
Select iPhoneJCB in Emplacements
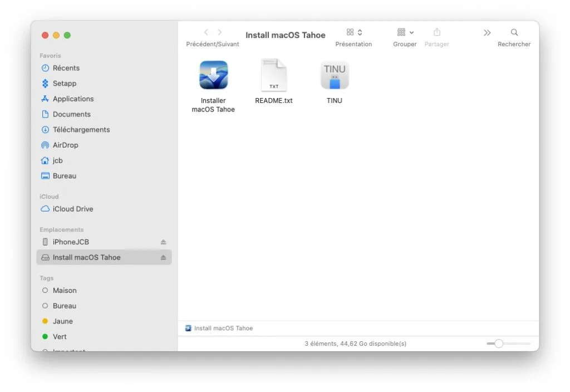point(104,242)
